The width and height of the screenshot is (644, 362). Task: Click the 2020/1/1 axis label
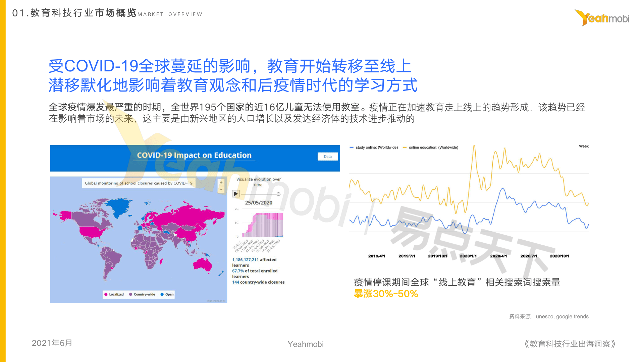pos(468,256)
